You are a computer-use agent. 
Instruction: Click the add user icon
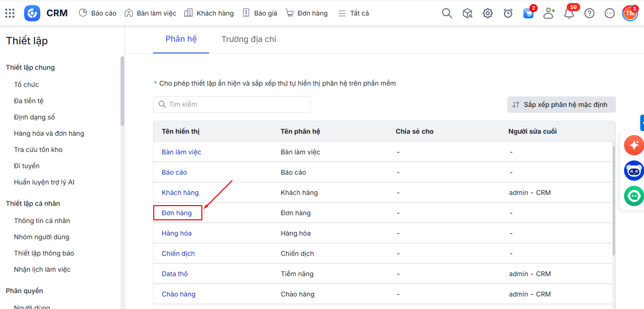click(548, 13)
